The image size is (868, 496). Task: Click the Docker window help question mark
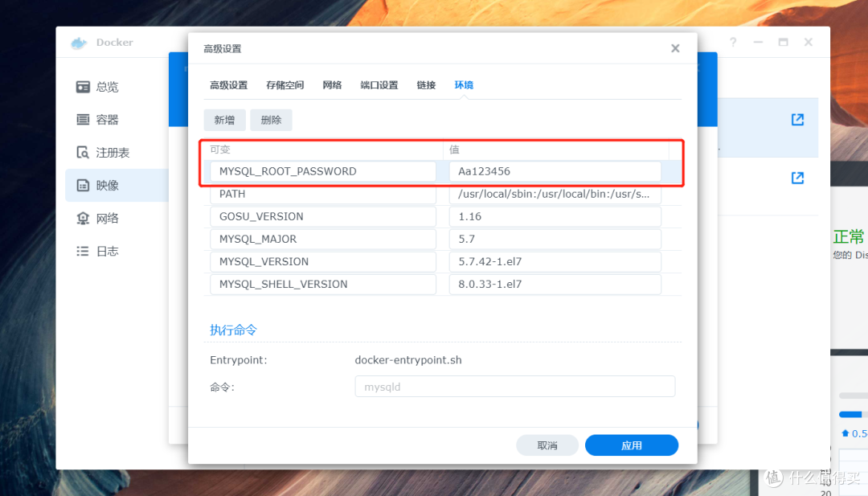pyautogui.click(x=733, y=42)
